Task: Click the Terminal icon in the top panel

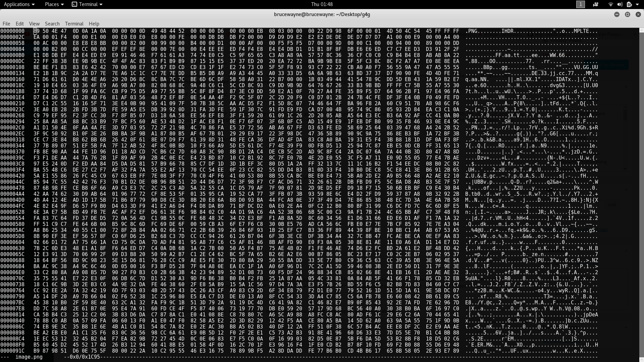Action: [x=74, y=4]
